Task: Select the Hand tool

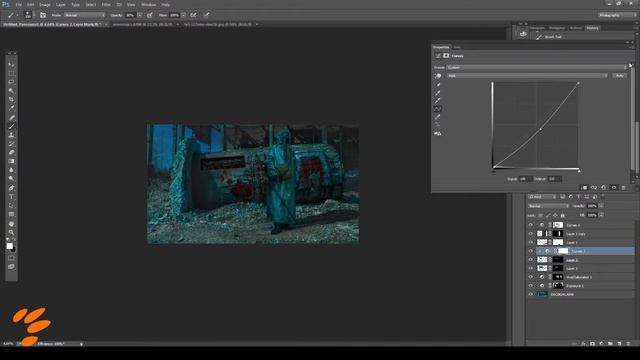Action: tap(11, 224)
